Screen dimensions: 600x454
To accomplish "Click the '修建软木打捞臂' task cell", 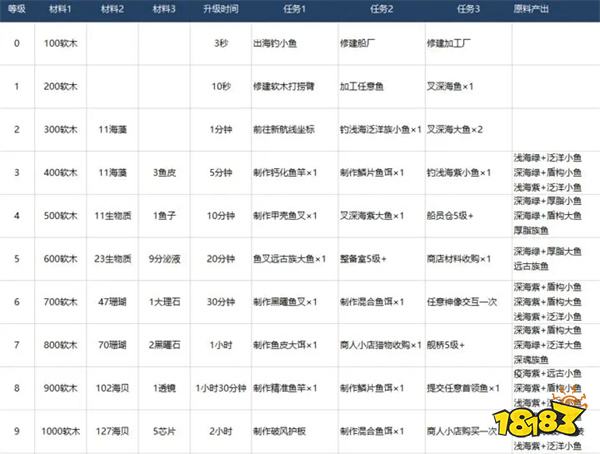I will click(x=284, y=87).
